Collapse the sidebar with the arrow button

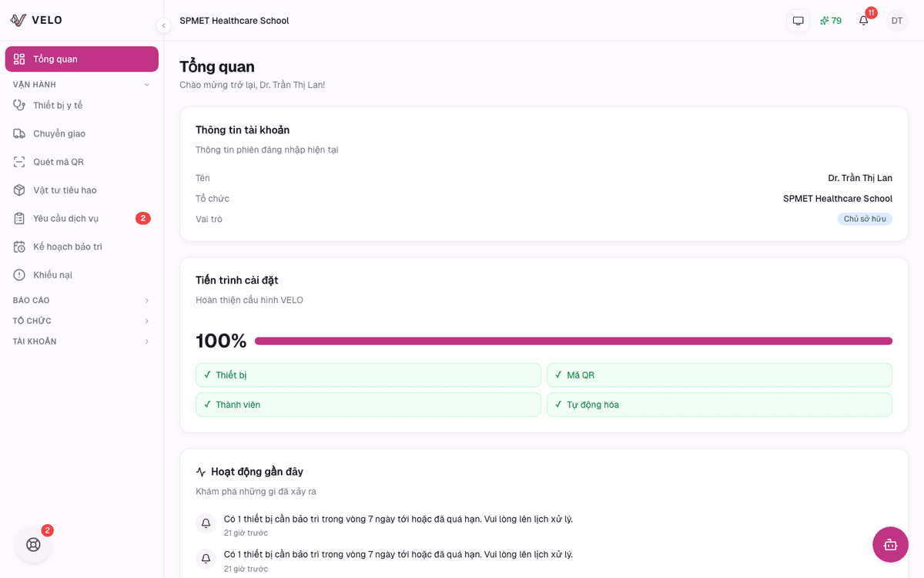point(163,25)
